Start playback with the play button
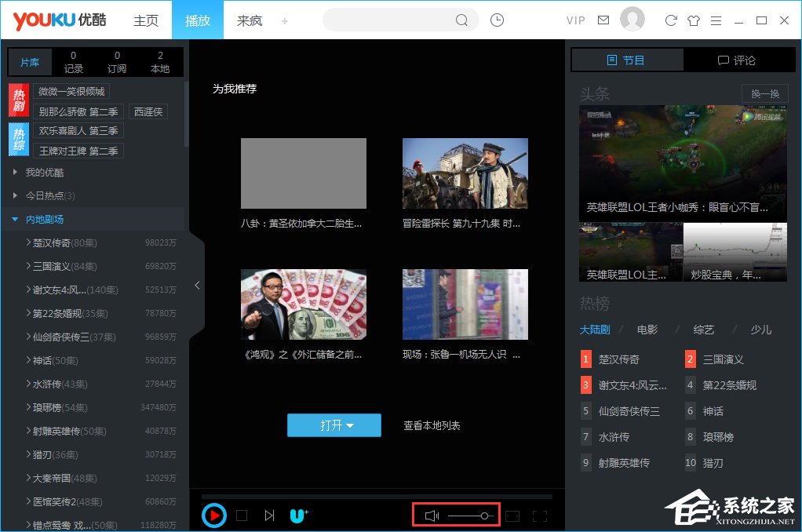The width and height of the screenshot is (802, 532). click(x=214, y=516)
